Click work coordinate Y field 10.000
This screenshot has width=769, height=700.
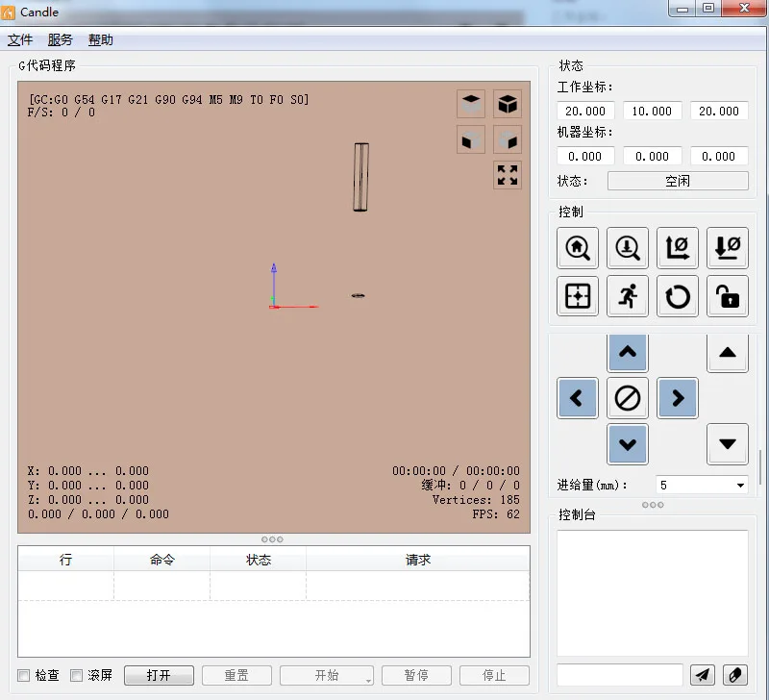652,111
